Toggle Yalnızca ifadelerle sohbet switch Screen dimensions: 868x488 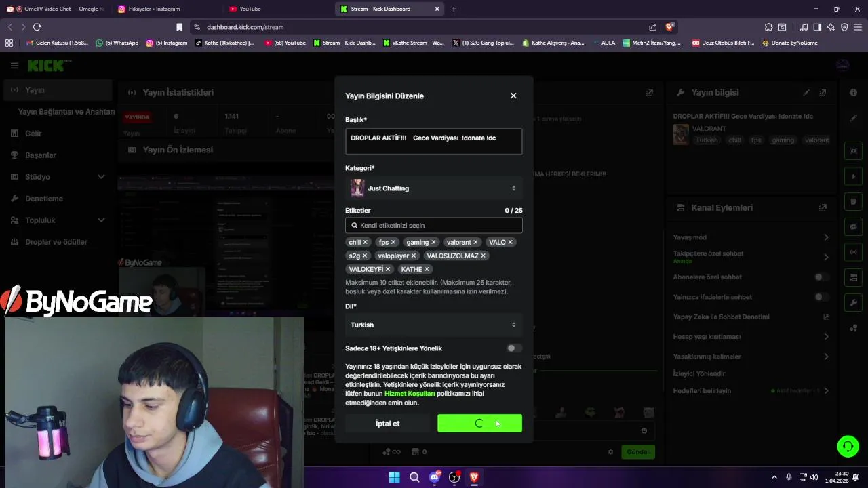(x=821, y=297)
